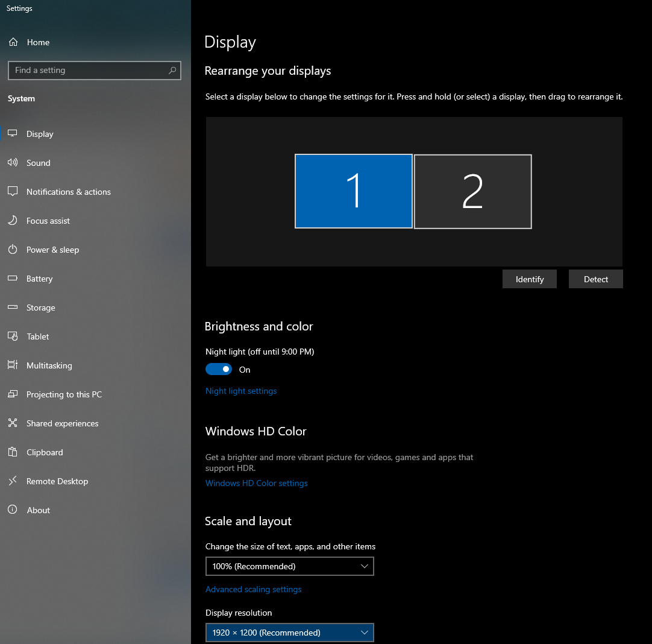Select display 1 in the arrangement view
This screenshot has width=652, height=644.
pyautogui.click(x=353, y=191)
